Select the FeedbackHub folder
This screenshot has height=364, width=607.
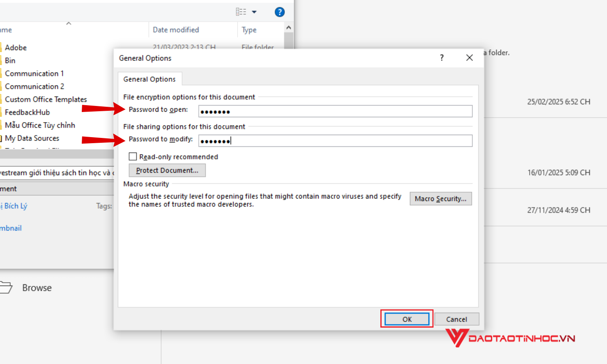pos(27,112)
